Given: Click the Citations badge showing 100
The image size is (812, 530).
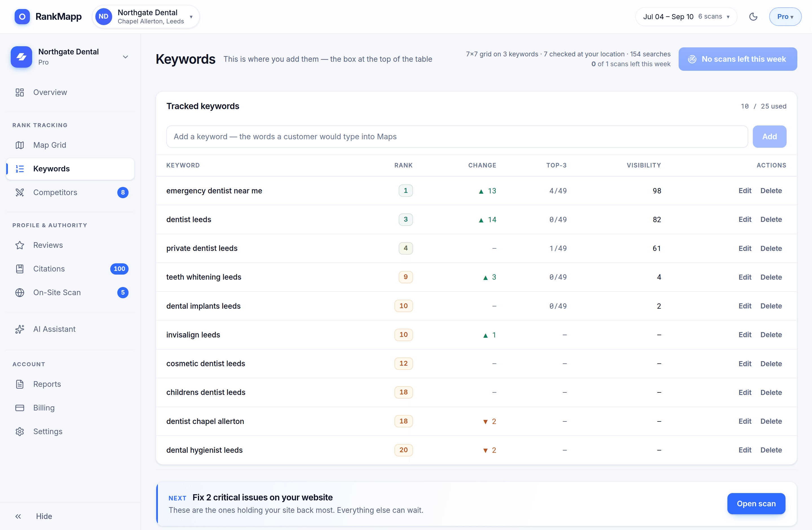Looking at the screenshot, I should [x=119, y=269].
